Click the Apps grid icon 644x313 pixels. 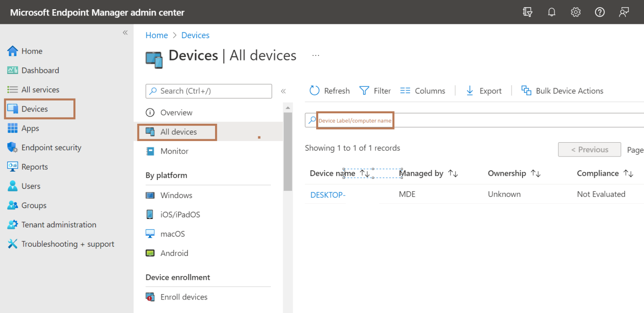[13, 128]
